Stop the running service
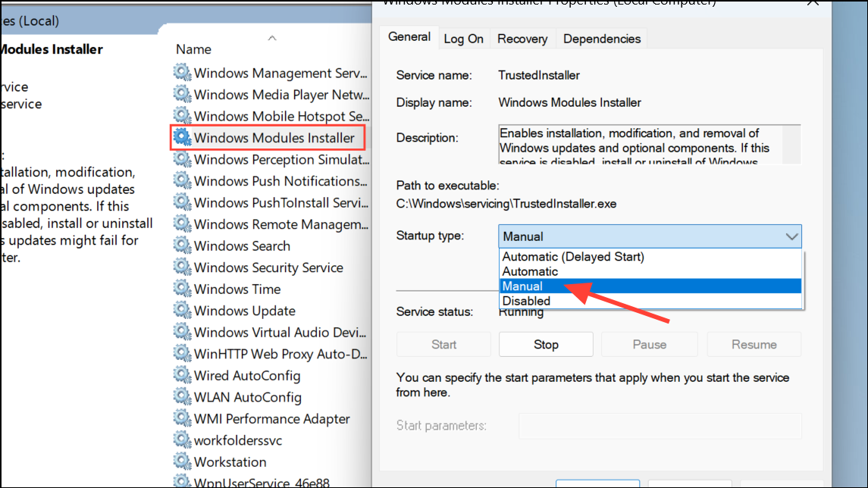 pos(546,344)
